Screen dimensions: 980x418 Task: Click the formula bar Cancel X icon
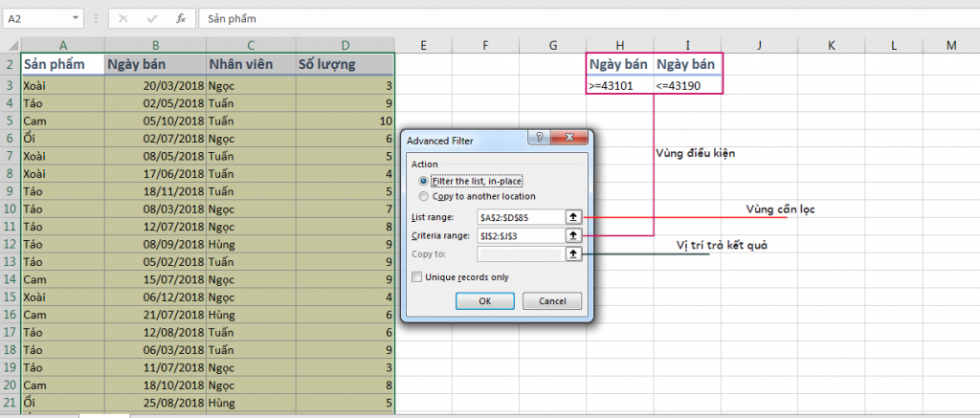coord(124,18)
